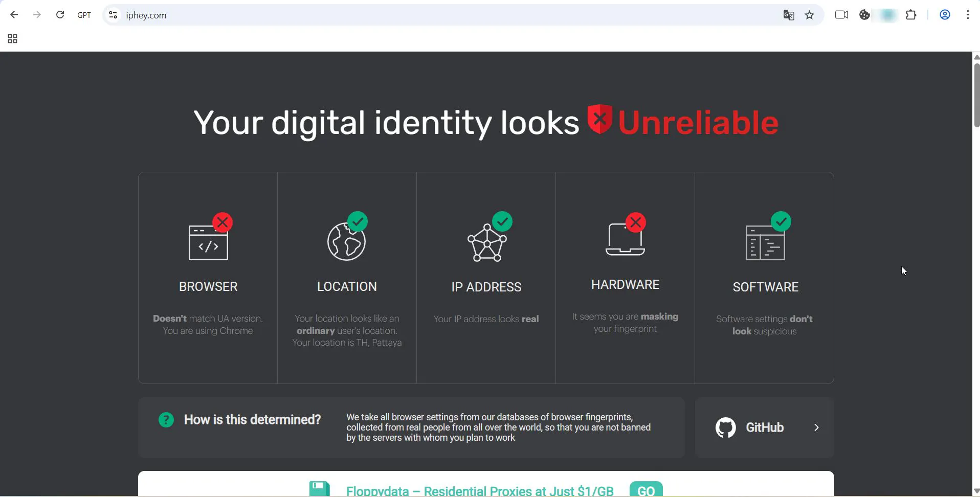Open the LOCATION card heading
Image resolution: width=980 pixels, height=497 pixels.
point(347,287)
